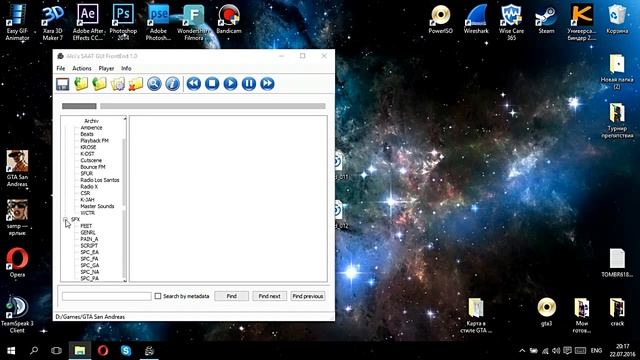Viewport: 640px width, 360px height.
Task: Select the Cutscene archive
Action: pyautogui.click(x=91, y=160)
